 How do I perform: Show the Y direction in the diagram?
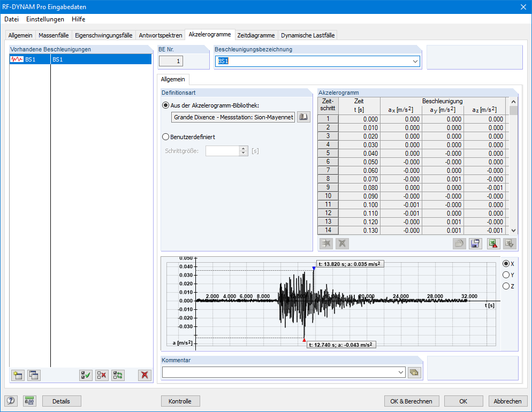(506, 275)
